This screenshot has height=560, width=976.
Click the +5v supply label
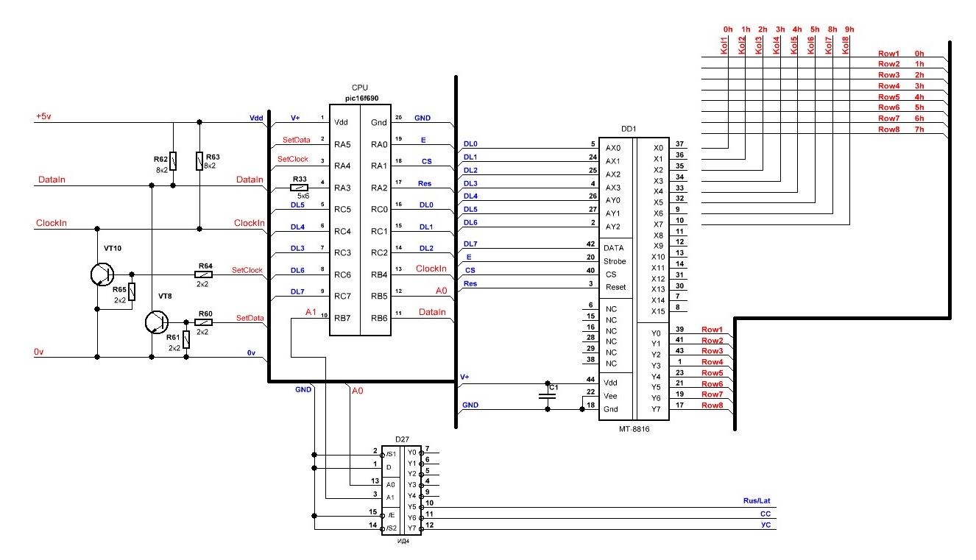point(44,116)
